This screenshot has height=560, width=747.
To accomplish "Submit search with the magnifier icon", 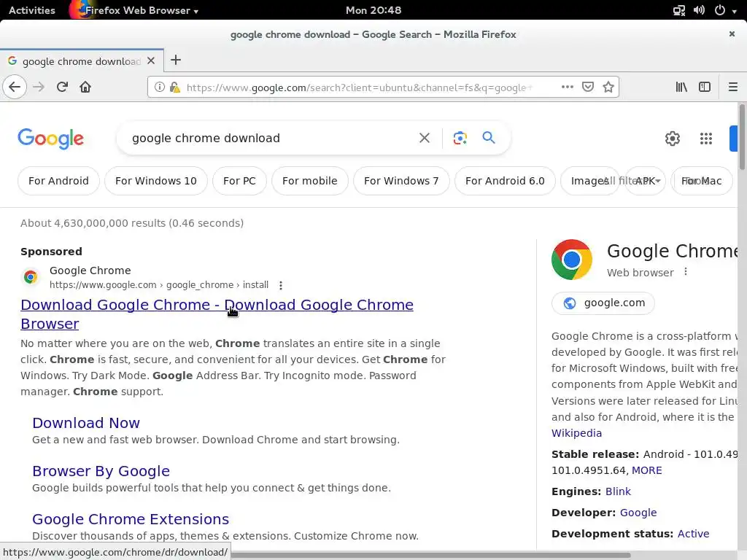I will point(489,138).
